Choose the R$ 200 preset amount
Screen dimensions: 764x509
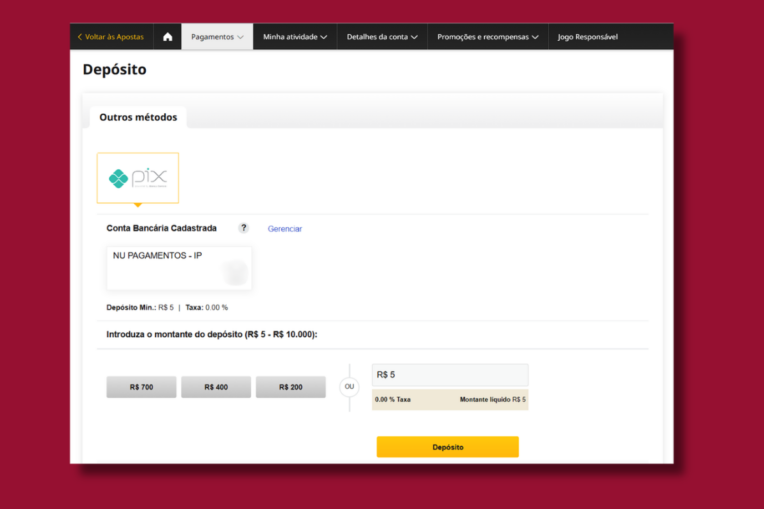[x=290, y=387]
